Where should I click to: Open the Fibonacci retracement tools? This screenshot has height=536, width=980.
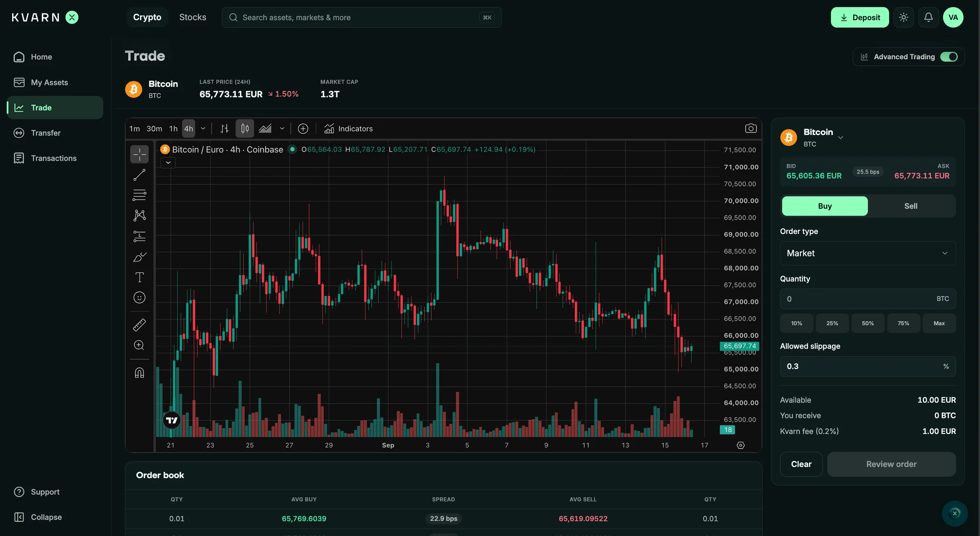[139, 195]
